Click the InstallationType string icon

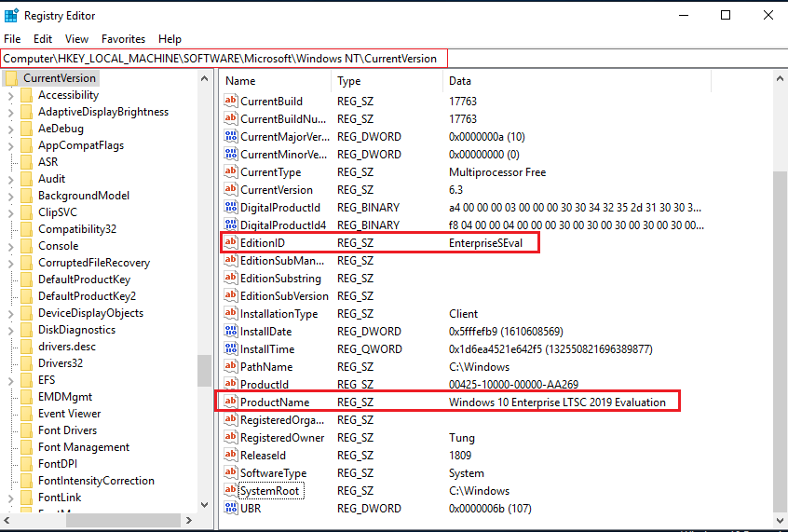[x=231, y=313]
